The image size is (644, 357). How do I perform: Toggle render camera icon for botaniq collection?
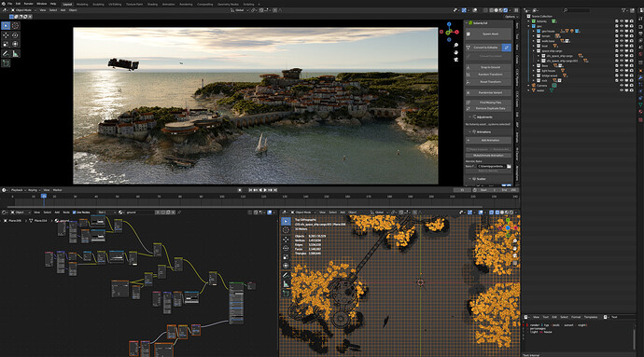[x=631, y=21]
